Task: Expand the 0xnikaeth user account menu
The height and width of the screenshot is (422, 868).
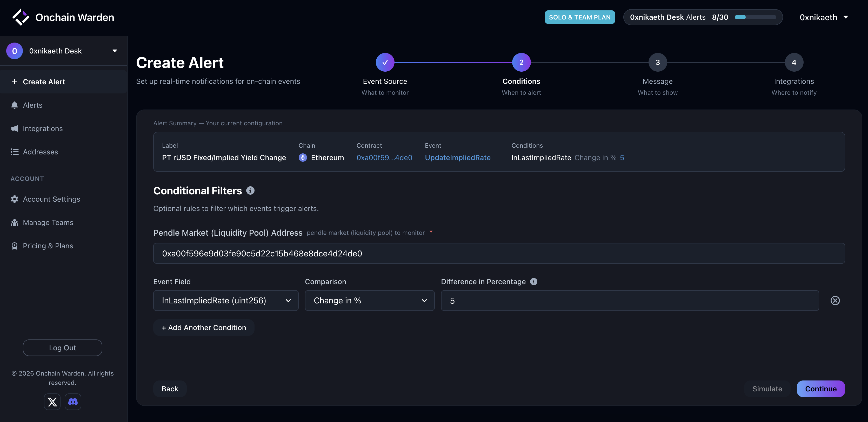Action: tap(824, 17)
